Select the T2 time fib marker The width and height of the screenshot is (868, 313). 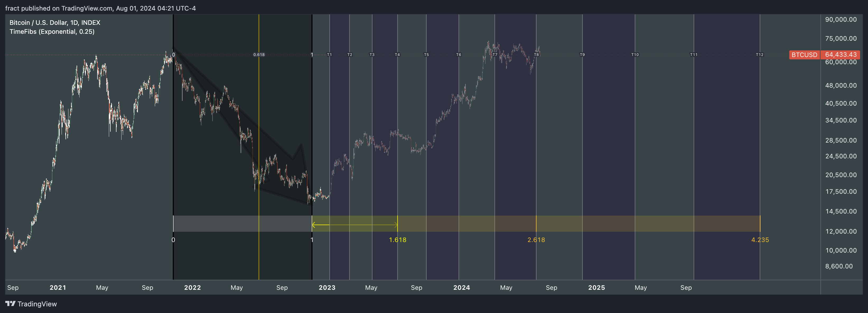[x=350, y=55]
